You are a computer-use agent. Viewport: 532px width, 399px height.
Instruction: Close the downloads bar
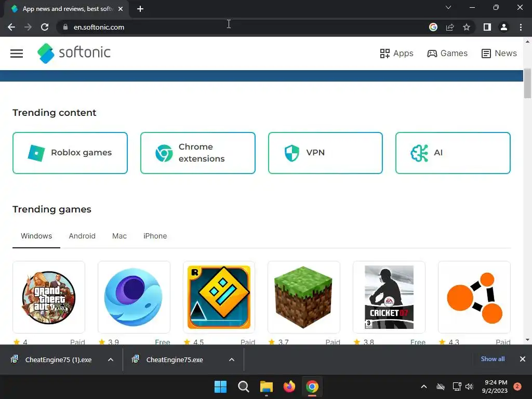(523, 359)
